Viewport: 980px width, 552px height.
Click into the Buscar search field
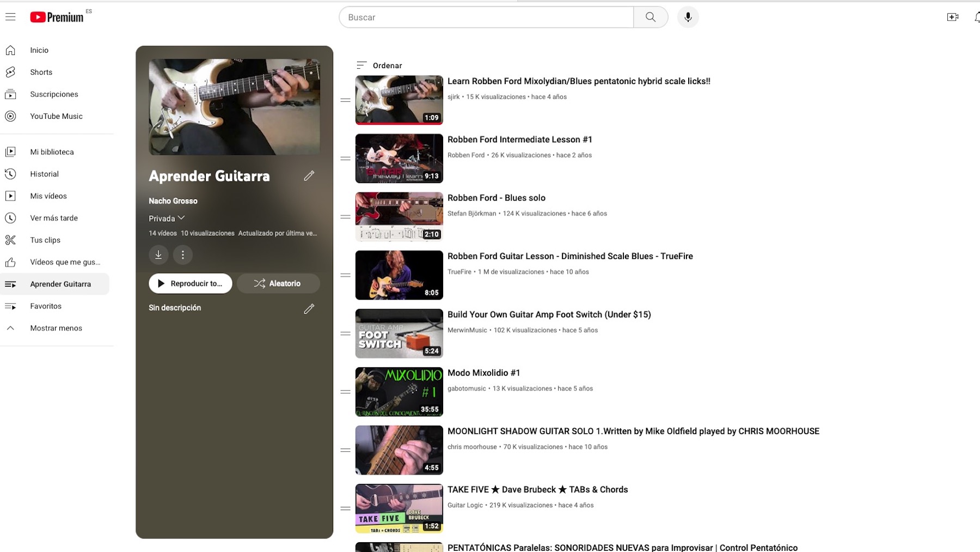pyautogui.click(x=486, y=17)
